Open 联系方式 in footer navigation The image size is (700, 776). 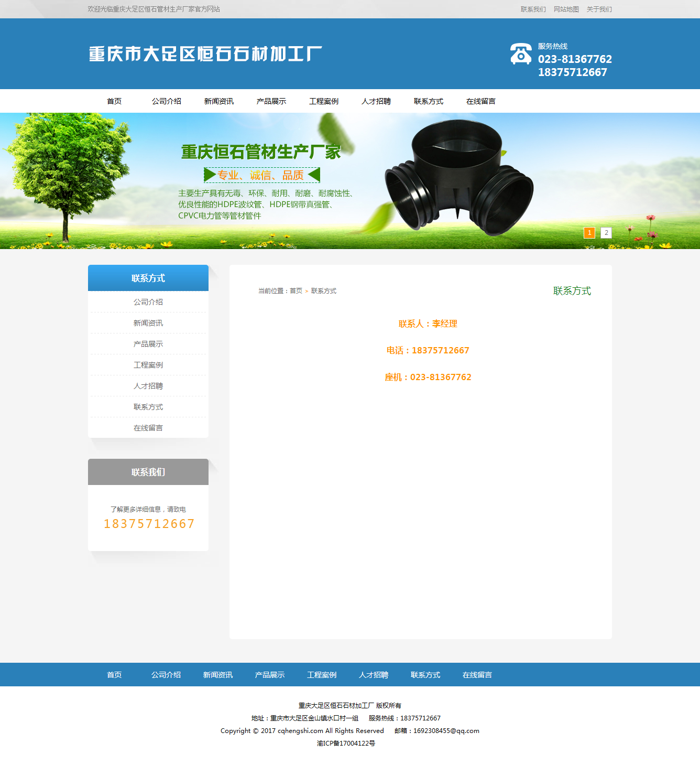click(x=425, y=675)
